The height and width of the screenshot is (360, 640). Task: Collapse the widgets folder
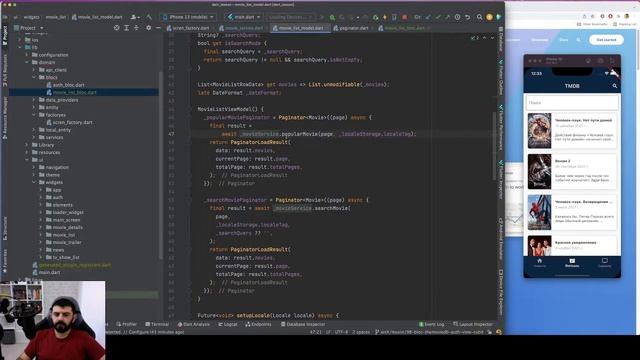[34, 182]
